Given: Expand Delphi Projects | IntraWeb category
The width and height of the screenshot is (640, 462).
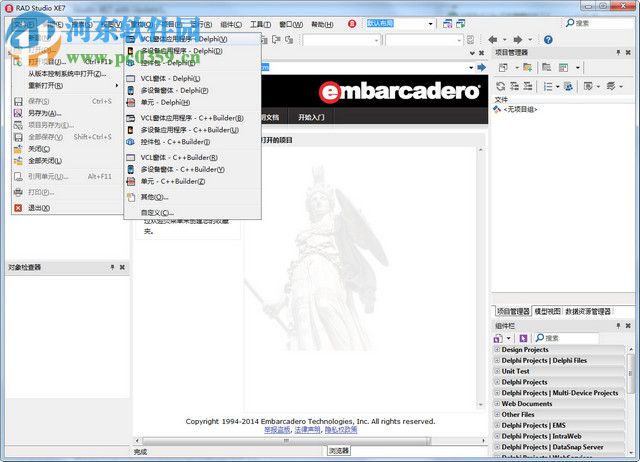Looking at the screenshot, I should click(x=497, y=436).
